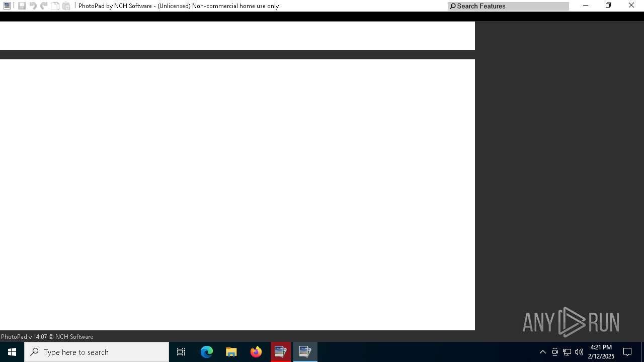Click the Paste clipboard icon
644x362 pixels.
tap(66, 6)
